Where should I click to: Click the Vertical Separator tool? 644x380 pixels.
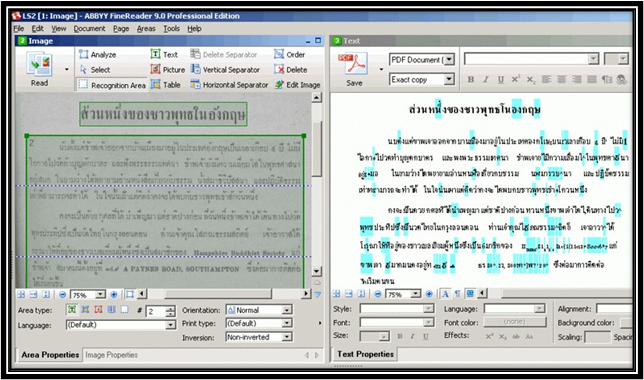(225, 69)
